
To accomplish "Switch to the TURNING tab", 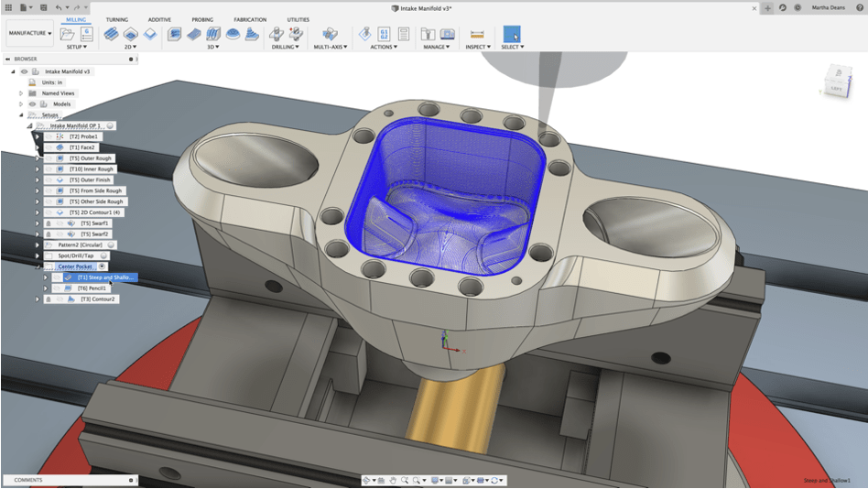I will (117, 19).
